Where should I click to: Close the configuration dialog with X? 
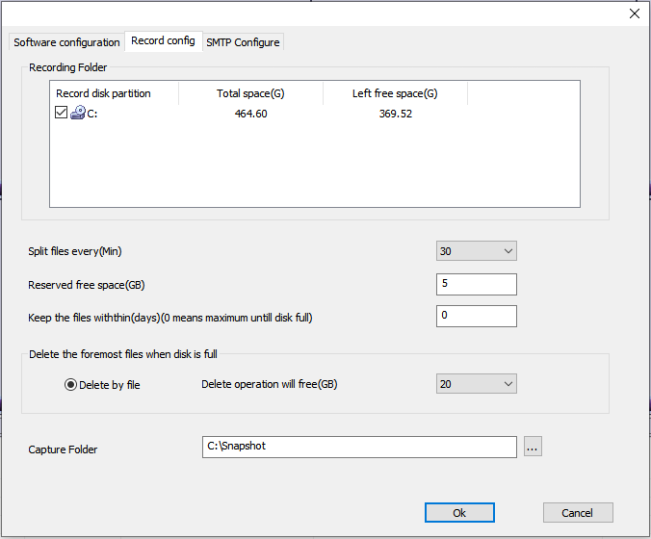tap(634, 13)
